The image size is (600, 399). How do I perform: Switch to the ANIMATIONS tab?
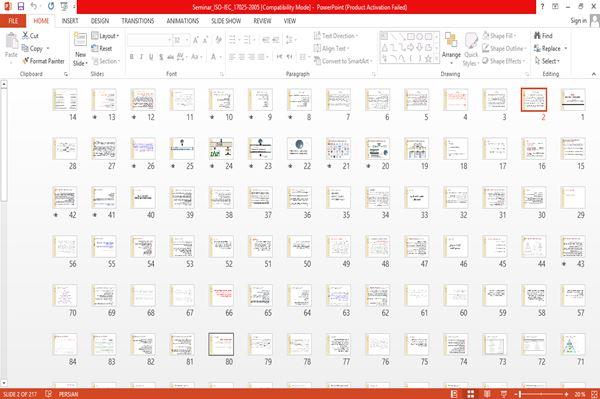183,21
